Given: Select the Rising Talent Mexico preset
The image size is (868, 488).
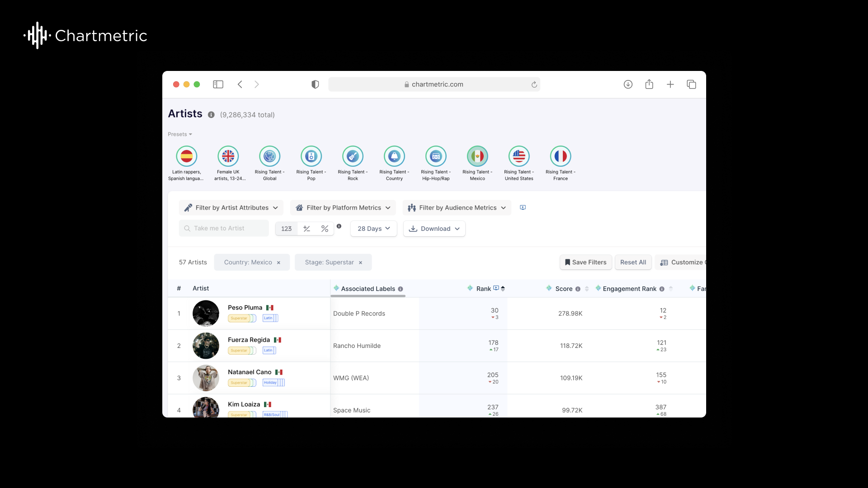Looking at the screenshot, I should pyautogui.click(x=477, y=163).
